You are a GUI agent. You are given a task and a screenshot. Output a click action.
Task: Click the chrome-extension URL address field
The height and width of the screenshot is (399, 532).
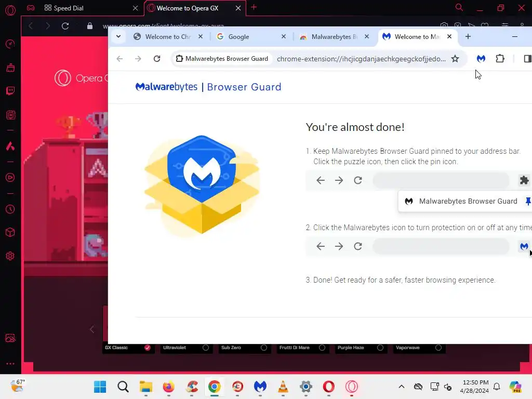coord(361,59)
